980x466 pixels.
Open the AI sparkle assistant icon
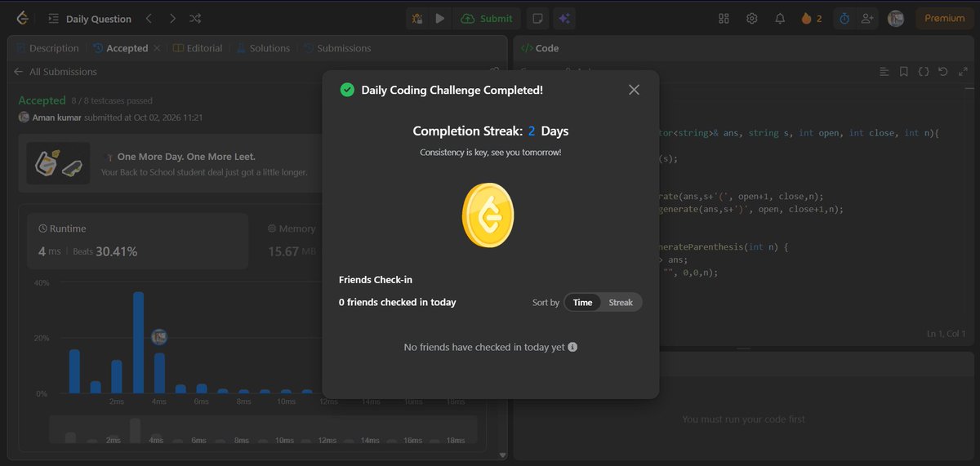(563, 18)
